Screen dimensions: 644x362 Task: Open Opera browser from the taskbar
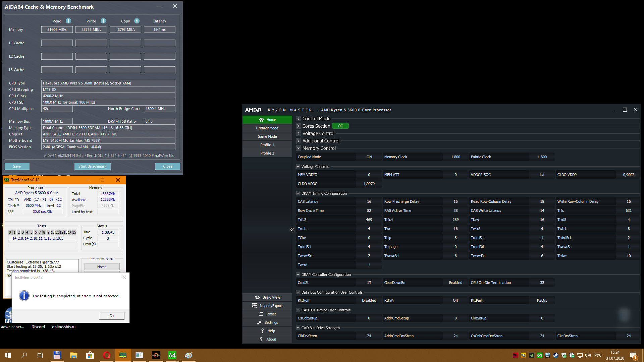click(x=107, y=355)
